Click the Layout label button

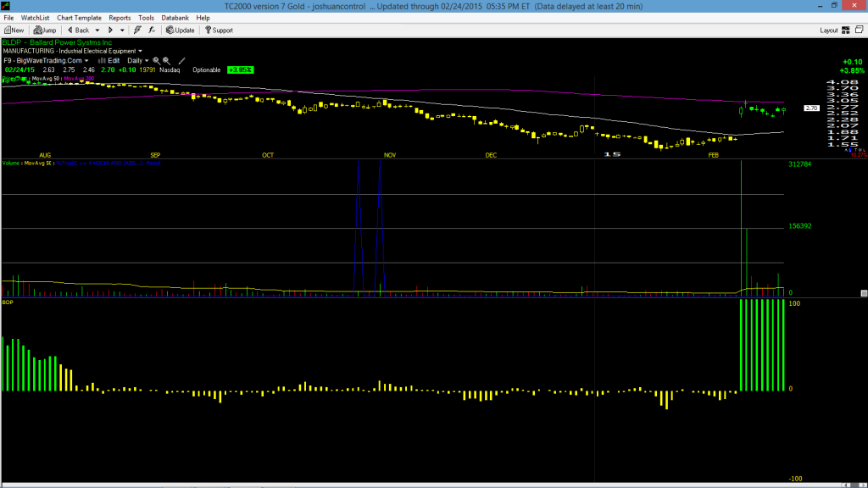click(x=829, y=30)
